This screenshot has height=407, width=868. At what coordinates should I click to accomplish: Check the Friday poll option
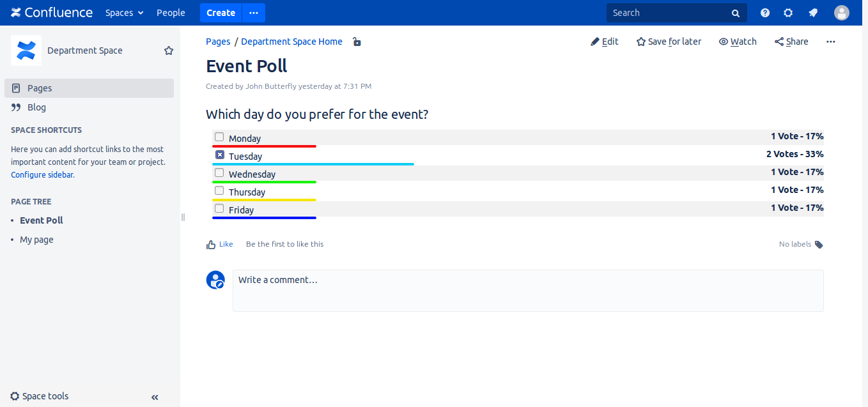[x=219, y=209]
